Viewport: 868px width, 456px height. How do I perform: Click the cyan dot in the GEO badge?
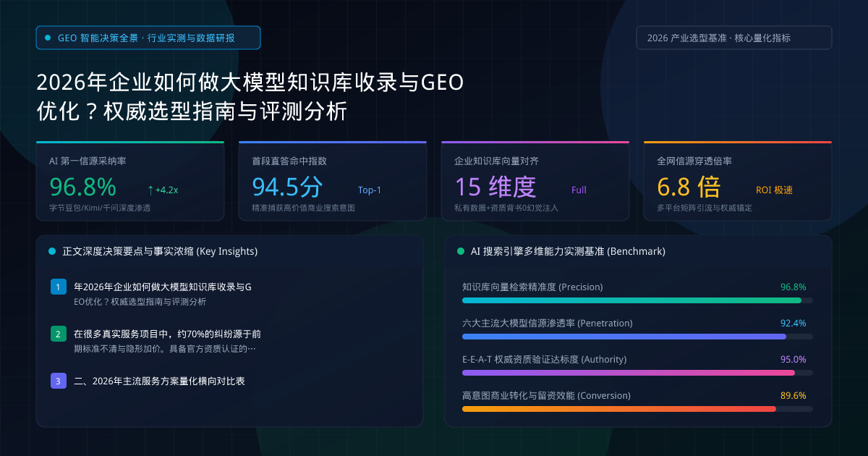tap(48, 38)
